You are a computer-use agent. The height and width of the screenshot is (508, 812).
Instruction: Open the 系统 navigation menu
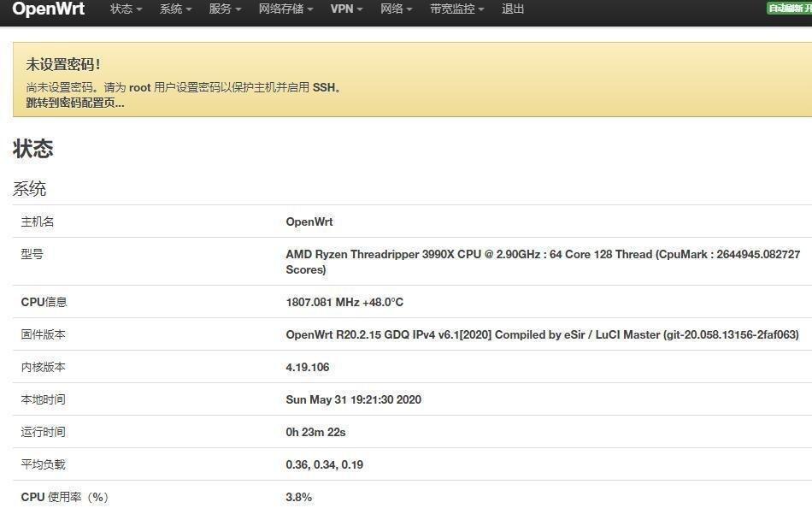coord(175,9)
